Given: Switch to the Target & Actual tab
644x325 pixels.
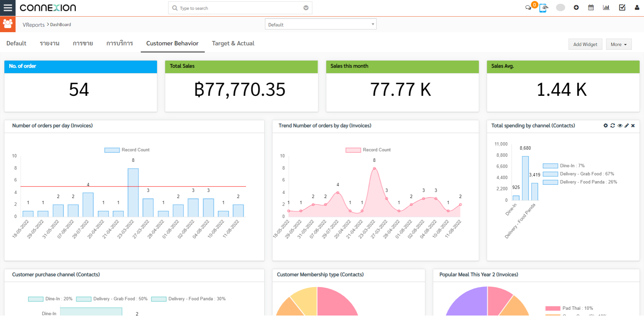Looking at the screenshot, I should click(233, 43).
